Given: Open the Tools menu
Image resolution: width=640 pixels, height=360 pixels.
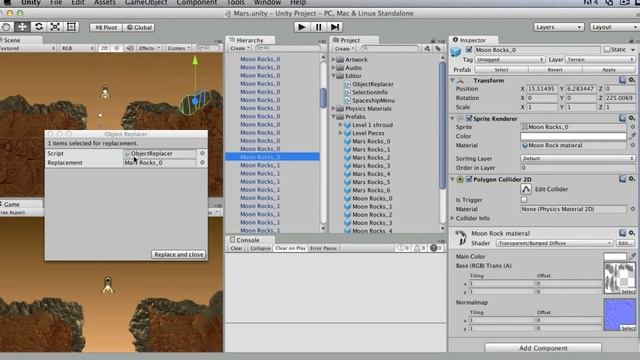Looking at the screenshot, I should [x=236, y=3].
